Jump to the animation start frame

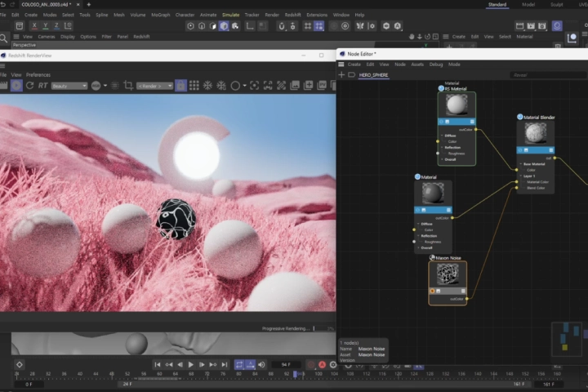coord(158,364)
